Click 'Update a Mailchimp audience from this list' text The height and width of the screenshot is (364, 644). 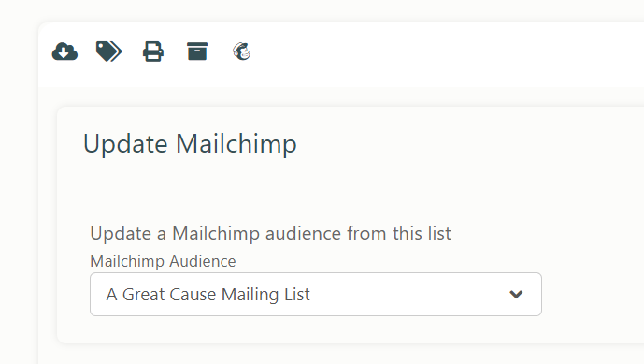[x=271, y=233]
